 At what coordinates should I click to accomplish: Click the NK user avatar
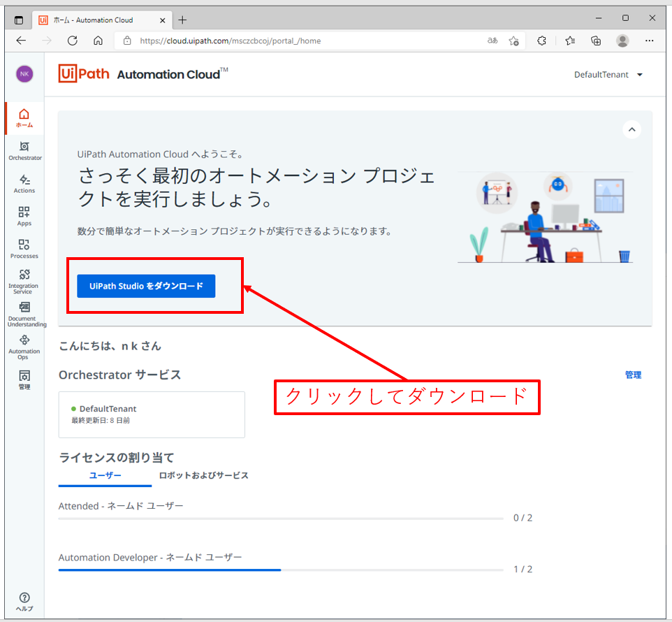coord(24,73)
